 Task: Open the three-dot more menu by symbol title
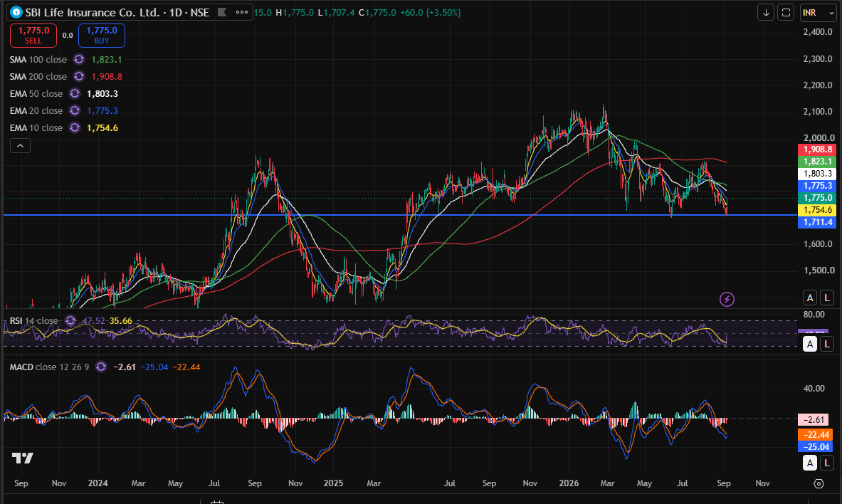[242, 12]
